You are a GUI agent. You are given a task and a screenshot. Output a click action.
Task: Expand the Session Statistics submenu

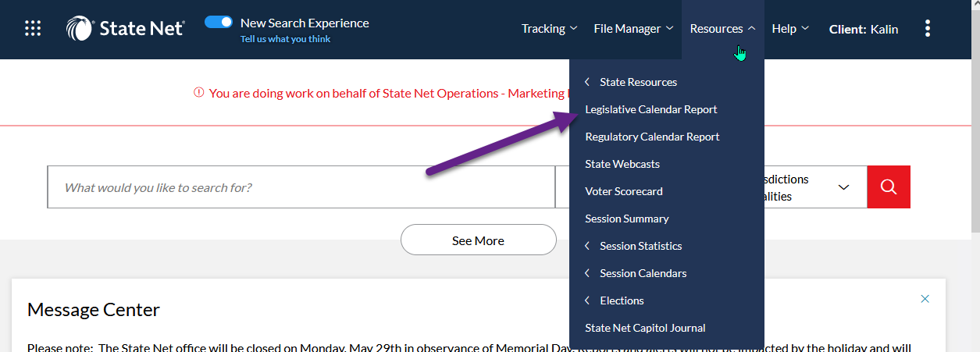coord(640,246)
